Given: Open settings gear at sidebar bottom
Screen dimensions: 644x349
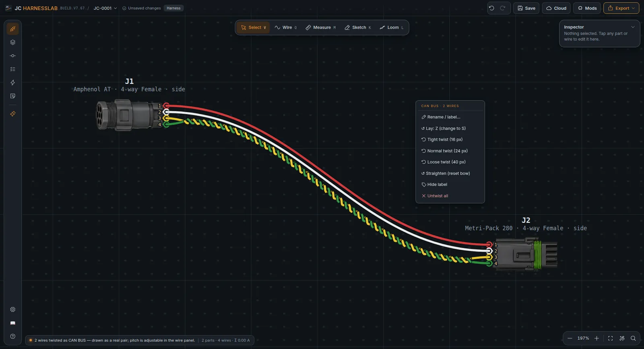Looking at the screenshot, I should click(x=13, y=310).
